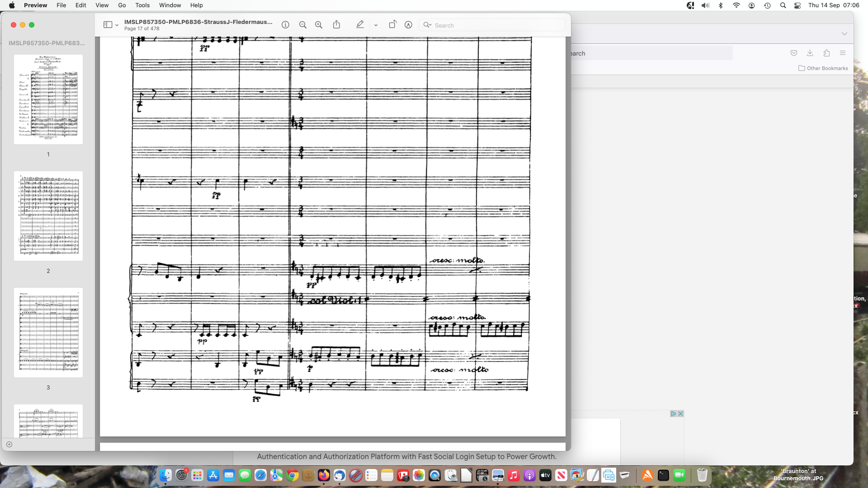Viewport: 868px width, 488px height.
Task: Open the Share menu in Preview toolbar
Action: click(x=336, y=25)
